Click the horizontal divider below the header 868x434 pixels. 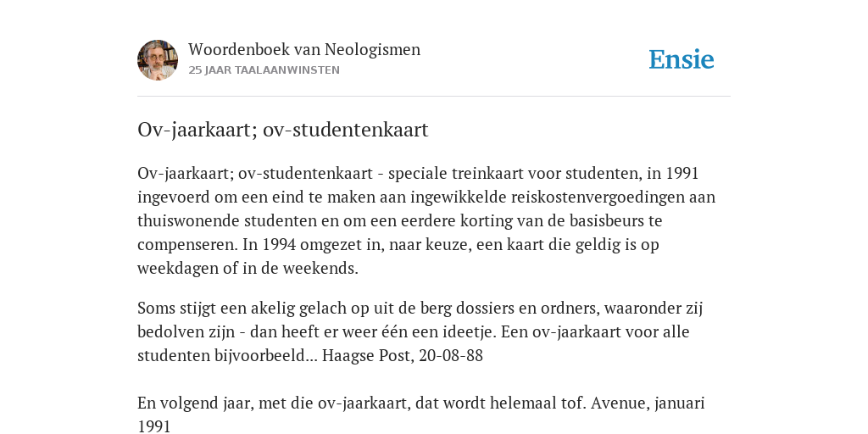click(434, 97)
